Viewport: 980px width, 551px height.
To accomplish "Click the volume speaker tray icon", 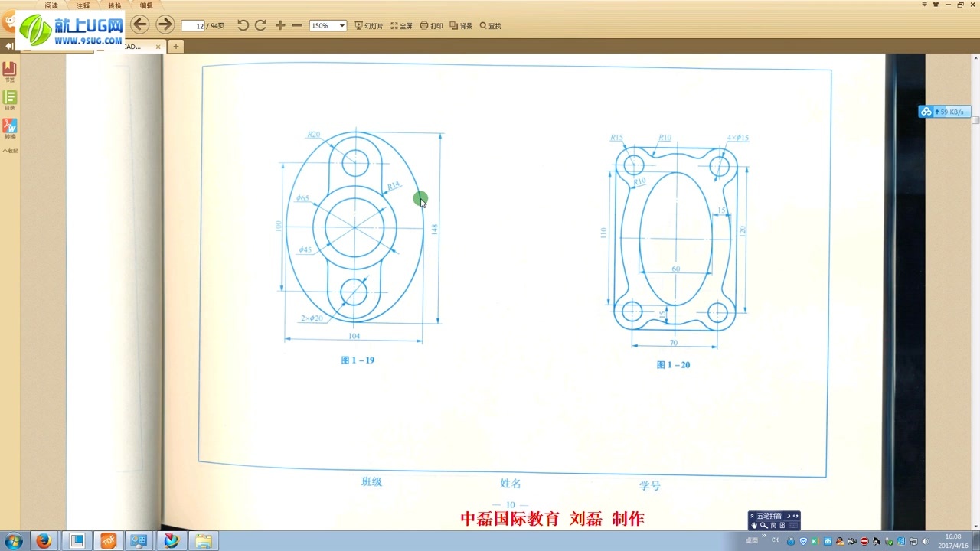I will pos(926,542).
